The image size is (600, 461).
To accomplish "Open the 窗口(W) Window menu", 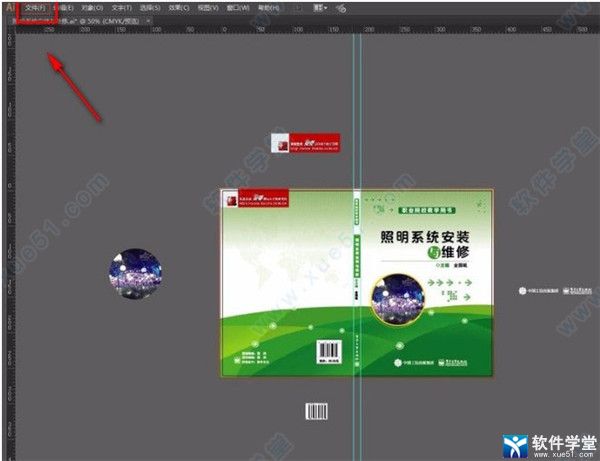I will point(238,8).
